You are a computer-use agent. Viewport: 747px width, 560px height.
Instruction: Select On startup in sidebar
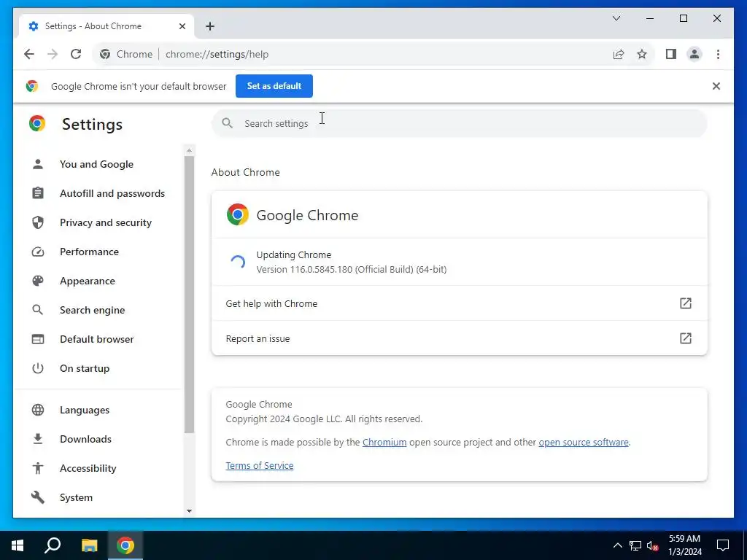coord(85,368)
